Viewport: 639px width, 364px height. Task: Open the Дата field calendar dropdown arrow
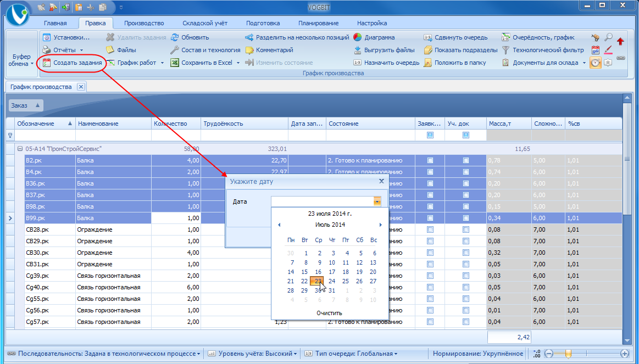[377, 201]
